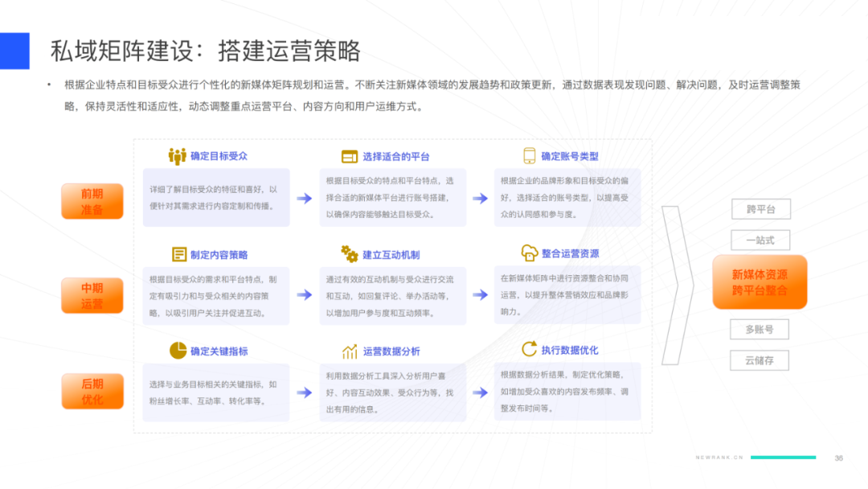Image resolution: width=868 pixels, height=489 pixels.
Task: Click the heading 确定关键指标
Action: coord(219,351)
